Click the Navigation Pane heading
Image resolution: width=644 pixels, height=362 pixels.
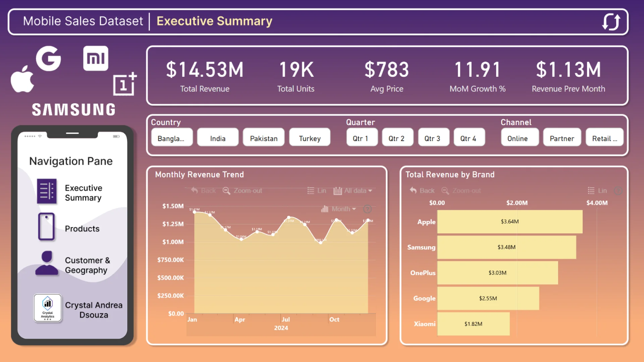(71, 161)
